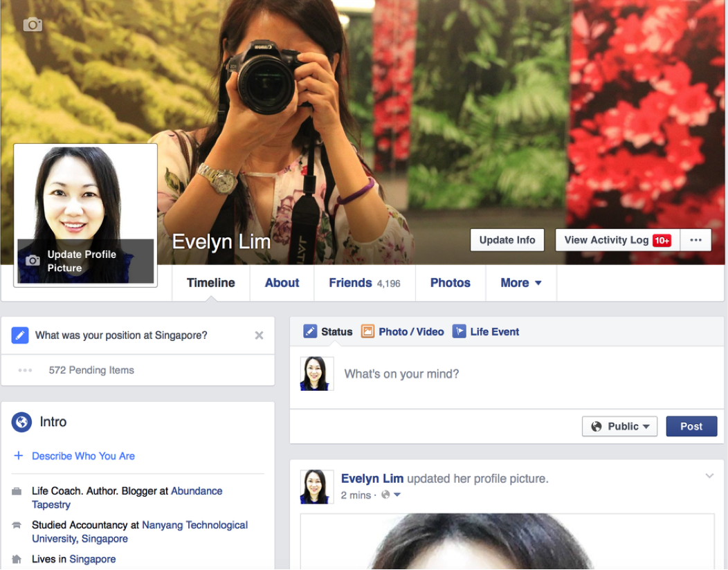The width and height of the screenshot is (728, 570).
Task: Open the Public audience selector
Action: tap(619, 426)
